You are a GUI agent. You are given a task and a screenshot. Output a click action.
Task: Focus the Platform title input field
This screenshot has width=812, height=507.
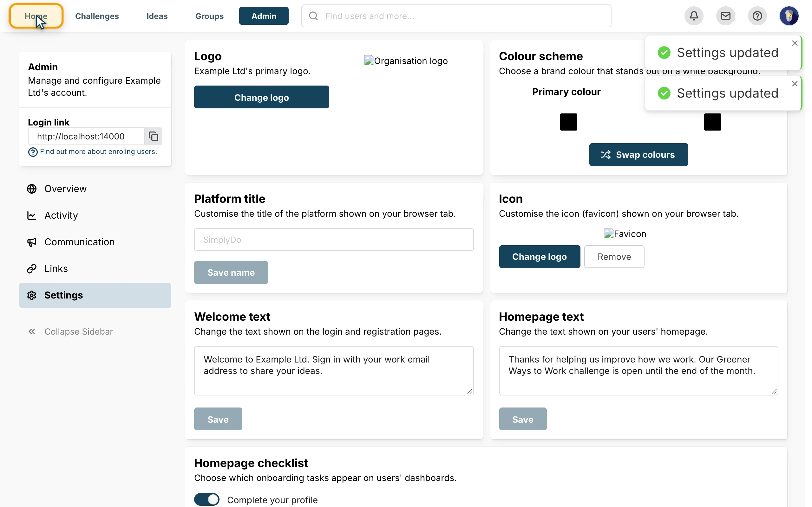[x=334, y=240]
